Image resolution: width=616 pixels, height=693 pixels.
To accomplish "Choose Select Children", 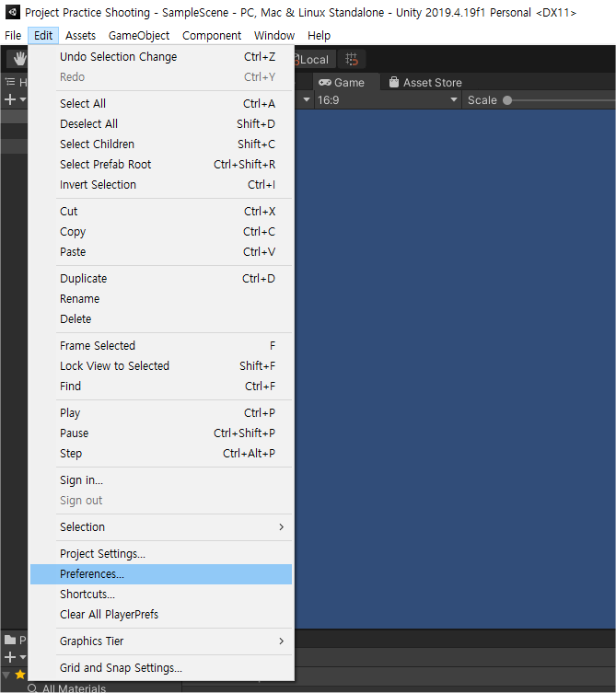I will [x=161, y=144].
